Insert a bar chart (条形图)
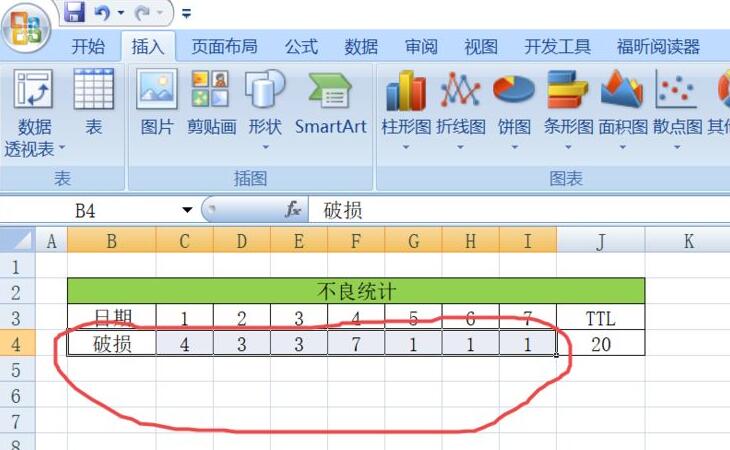The image size is (730, 450). (568, 109)
